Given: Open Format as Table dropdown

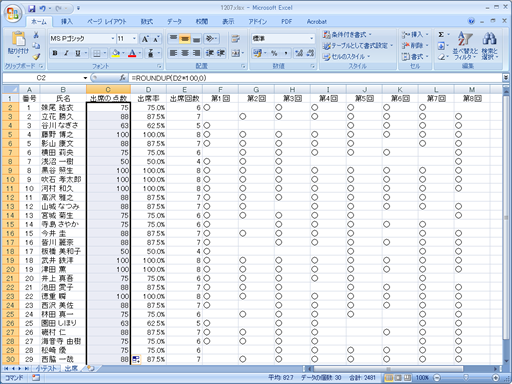Looking at the screenshot, I should tap(358, 46).
